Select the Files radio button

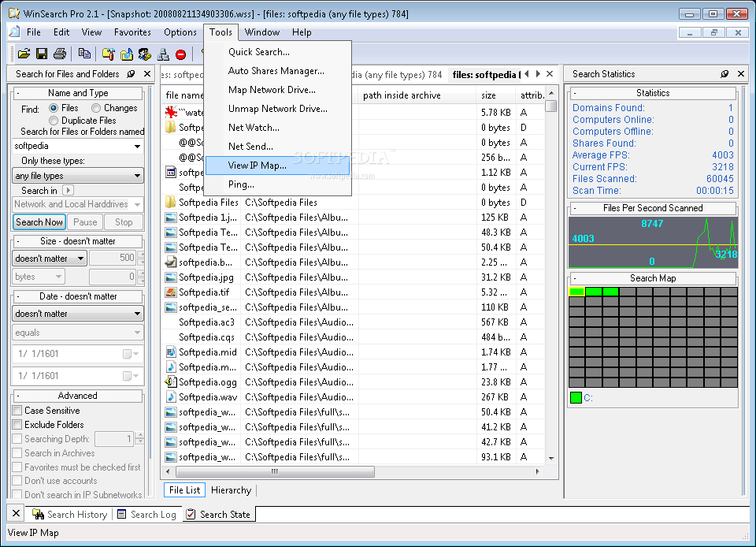[54, 107]
